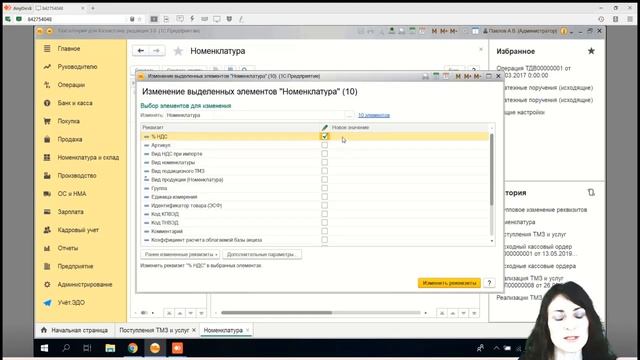Image resolution: width=640 pixels, height=360 pixels.
Task: Check the Вид НДС при импорте checkbox
Action: 324,153
